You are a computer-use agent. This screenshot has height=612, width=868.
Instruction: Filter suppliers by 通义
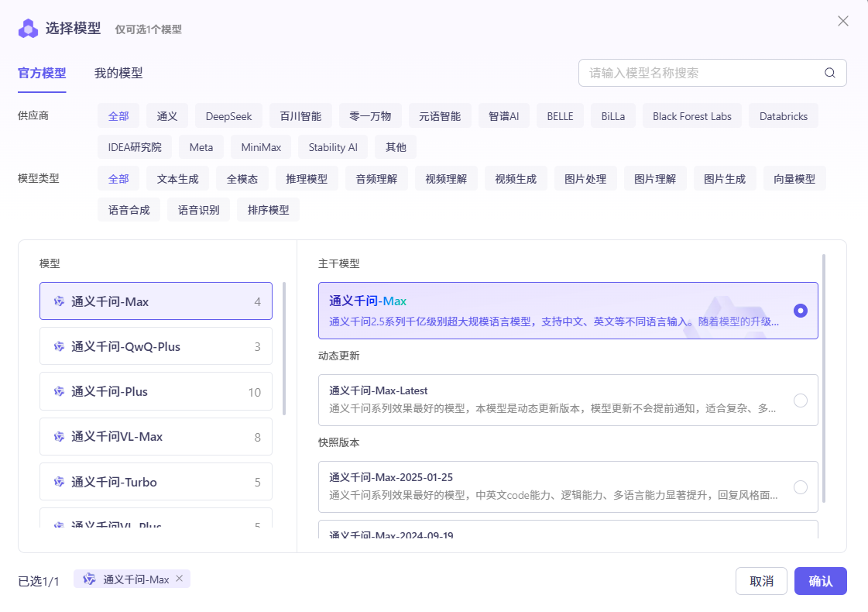tap(167, 115)
